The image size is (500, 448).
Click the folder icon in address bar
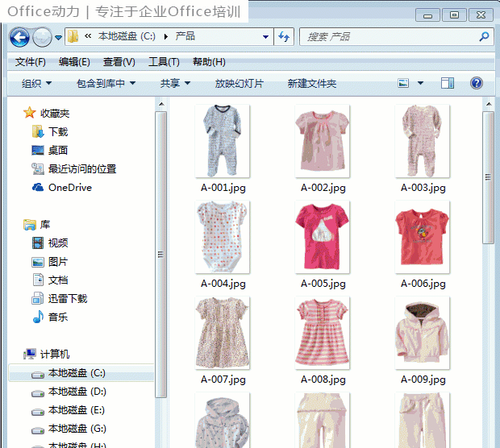(73, 36)
